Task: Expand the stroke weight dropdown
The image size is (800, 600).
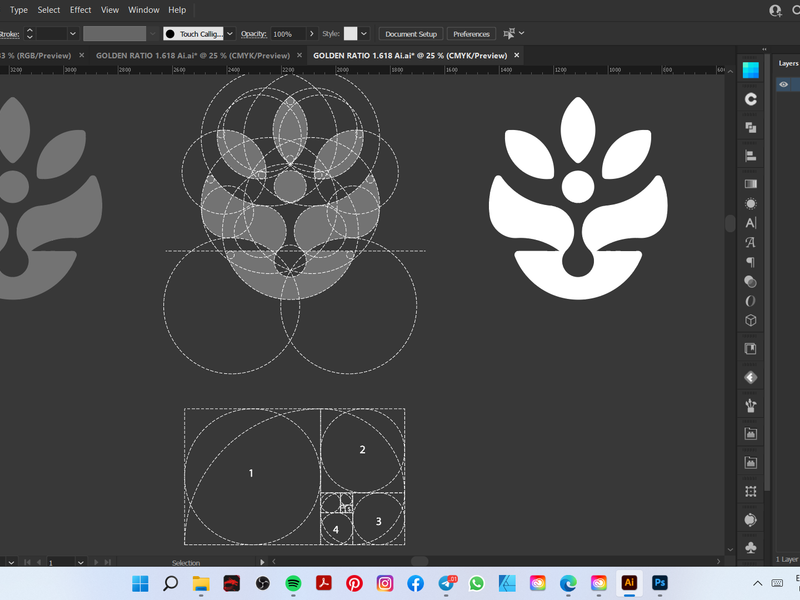Action: click(x=73, y=34)
